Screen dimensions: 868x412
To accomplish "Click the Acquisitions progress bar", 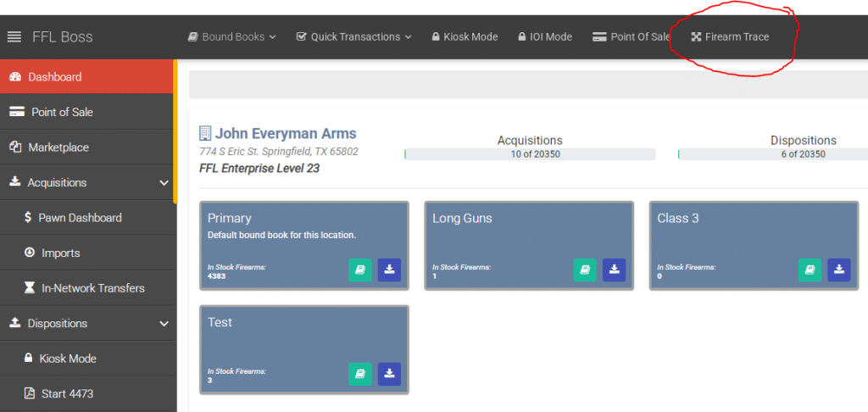I will point(530,154).
